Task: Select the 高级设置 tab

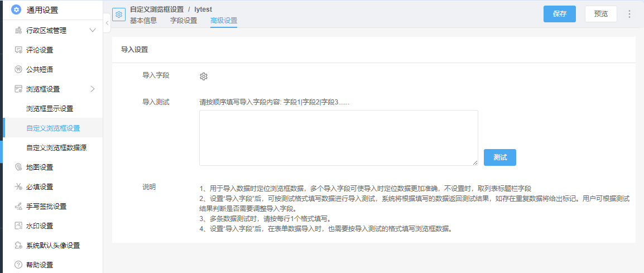Action: pyautogui.click(x=223, y=21)
